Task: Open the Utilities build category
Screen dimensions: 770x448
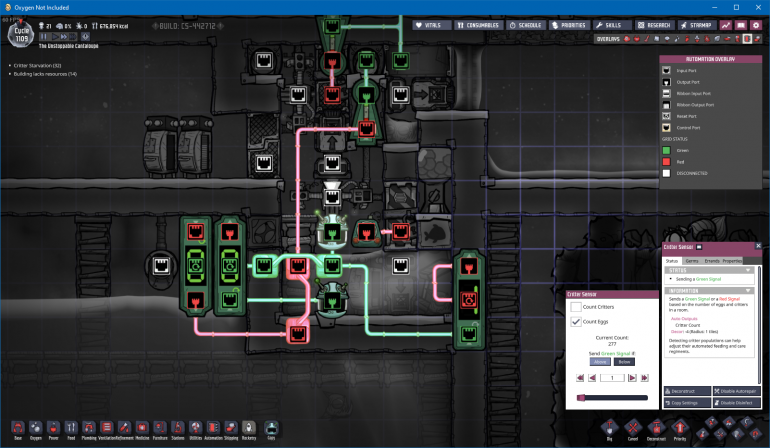Action: (x=195, y=428)
